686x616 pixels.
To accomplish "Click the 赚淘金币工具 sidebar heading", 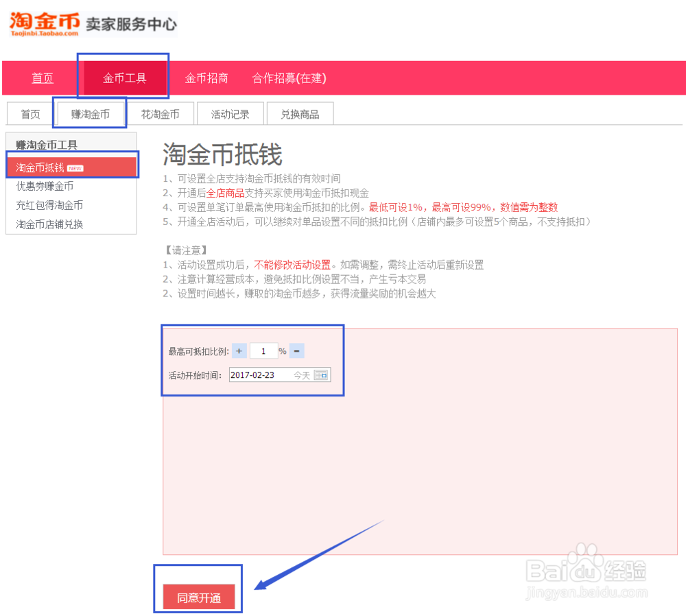I will click(47, 145).
